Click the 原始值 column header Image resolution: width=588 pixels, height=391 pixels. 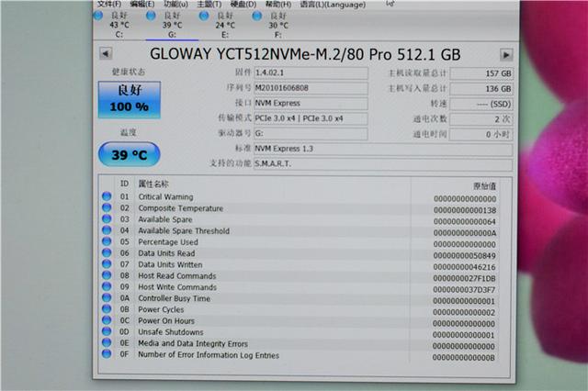click(x=484, y=186)
